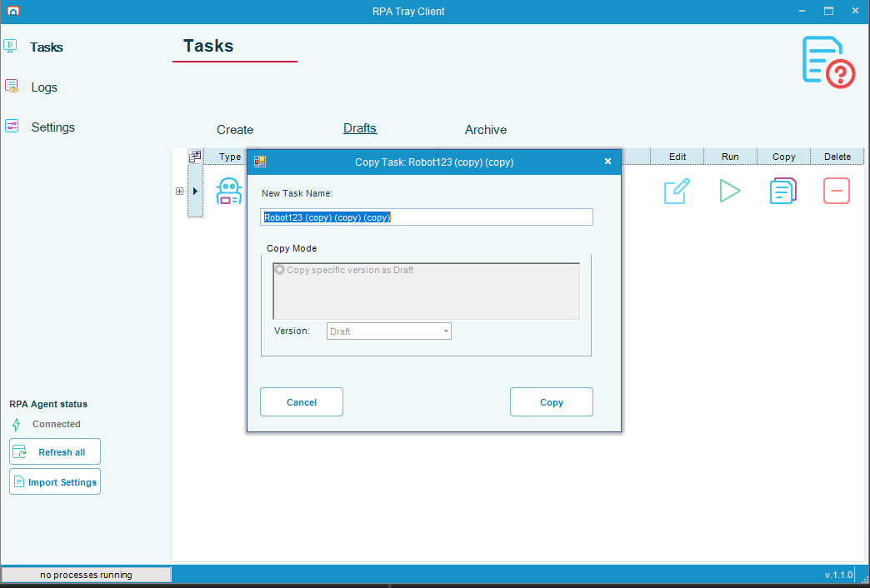870x588 pixels.
Task: Maximize the RPA Tray Client window
Action: pos(828,11)
